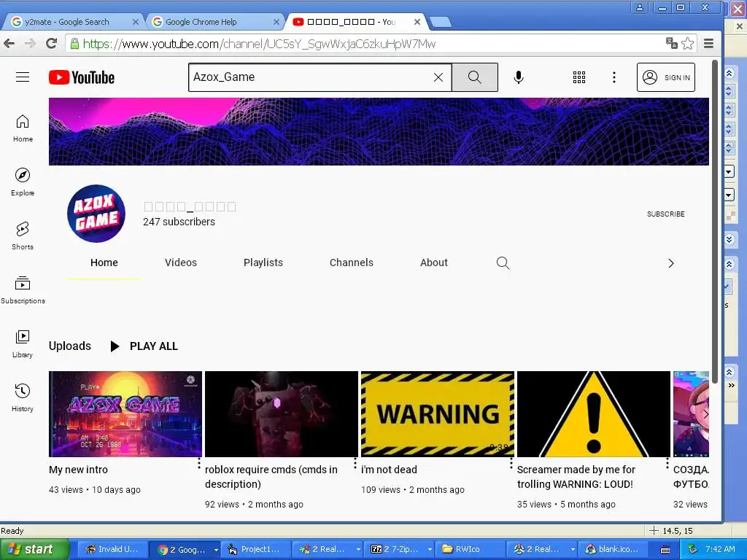Open the RWIco taskbar item

[x=472, y=550]
